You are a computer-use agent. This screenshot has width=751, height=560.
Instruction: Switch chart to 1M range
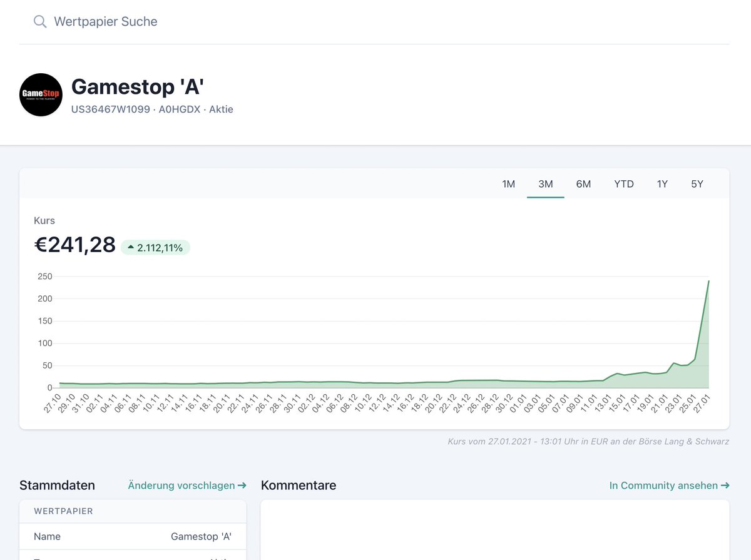(x=508, y=184)
